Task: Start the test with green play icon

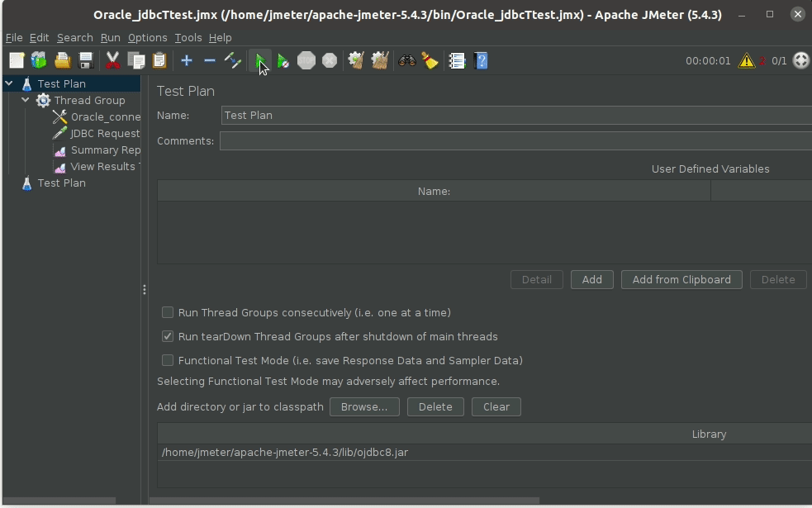Action: (260, 60)
